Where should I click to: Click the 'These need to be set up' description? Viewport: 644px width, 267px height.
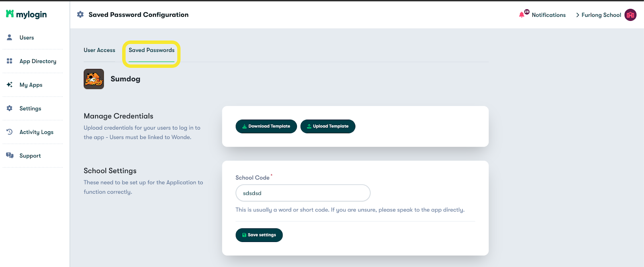(143, 187)
